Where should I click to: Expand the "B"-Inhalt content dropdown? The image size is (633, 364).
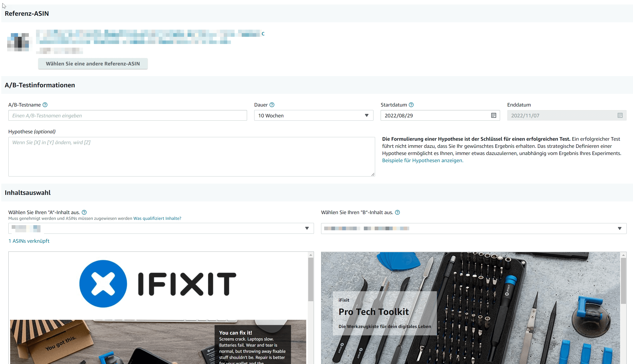473,228
